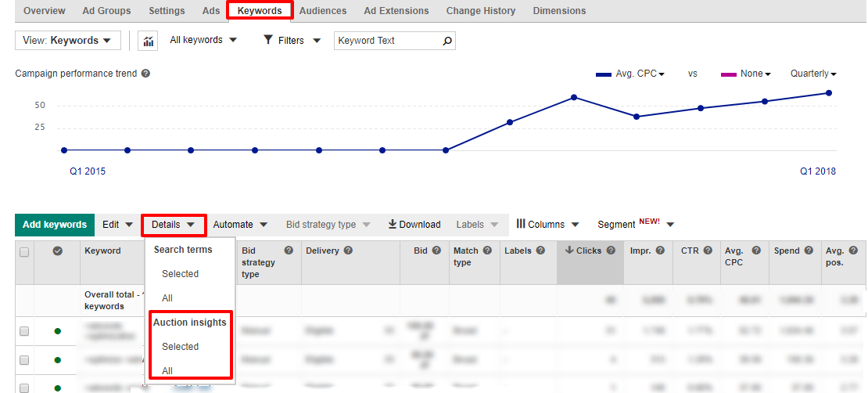The image size is (868, 393).
Task: Tick the select-all checkbox in table header
Action: click(24, 252)
